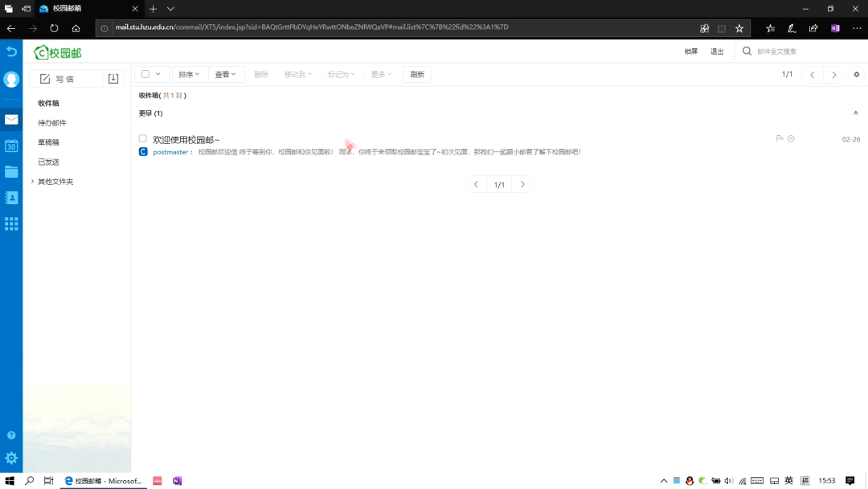This screenshot has width=868, height=489.
Task: Open the file folder icon in sidebar
Action: pyautogui.click(x=11, y=171)
